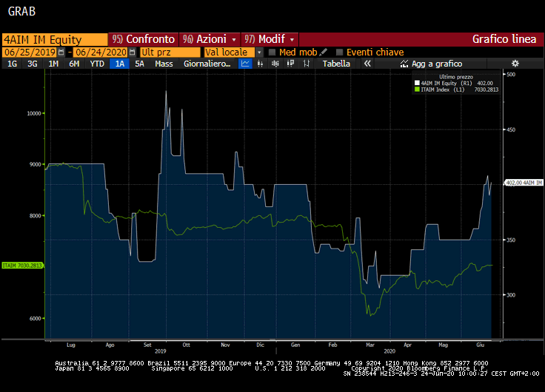Expand the Giornaliero periodicity dropdown

click(210, 64)
